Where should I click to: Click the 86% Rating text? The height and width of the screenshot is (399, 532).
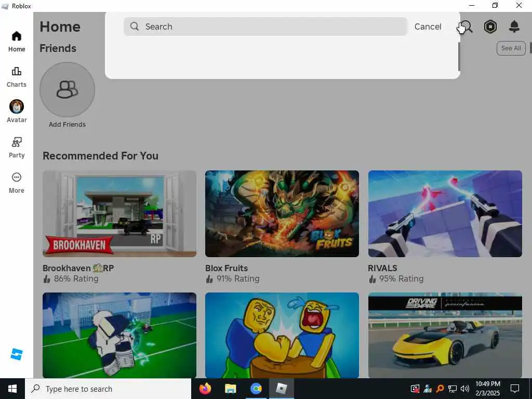coord(76,278)
